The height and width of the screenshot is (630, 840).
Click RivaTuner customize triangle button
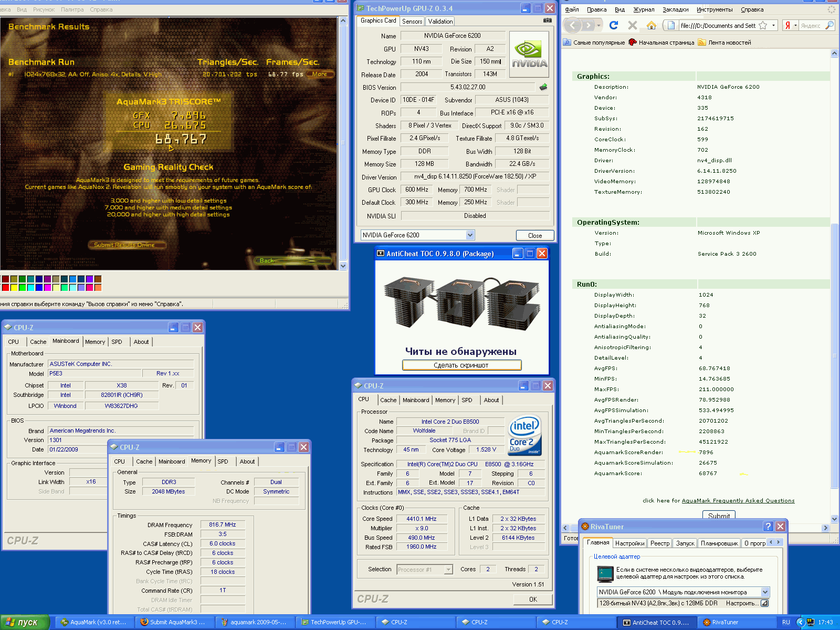coord(765,603)
